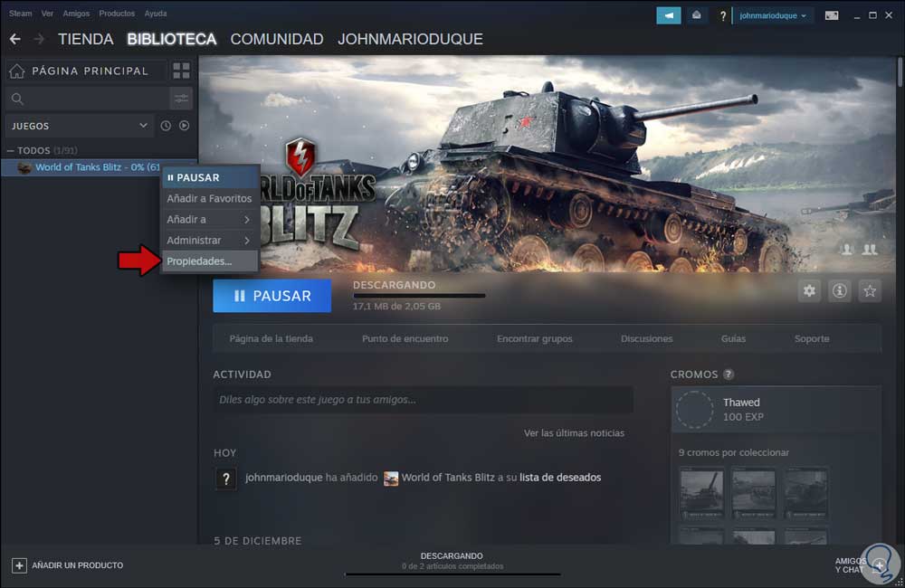This screenshot has width=905, height=588.
Task: Click Ver las últimas noticias
Action: (x=574, y=432)
